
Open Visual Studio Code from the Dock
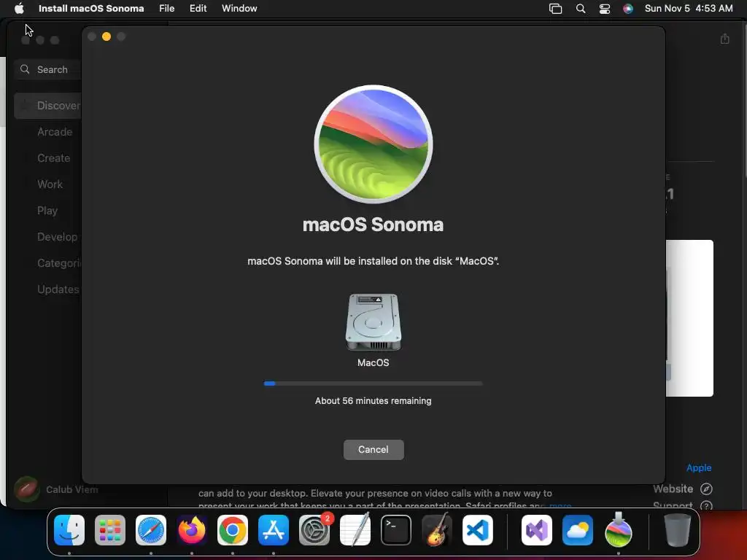(478, 530)
